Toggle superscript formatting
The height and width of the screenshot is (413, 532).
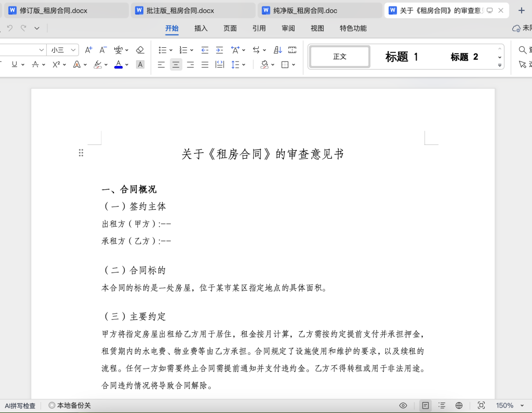[x=56, y=65]
